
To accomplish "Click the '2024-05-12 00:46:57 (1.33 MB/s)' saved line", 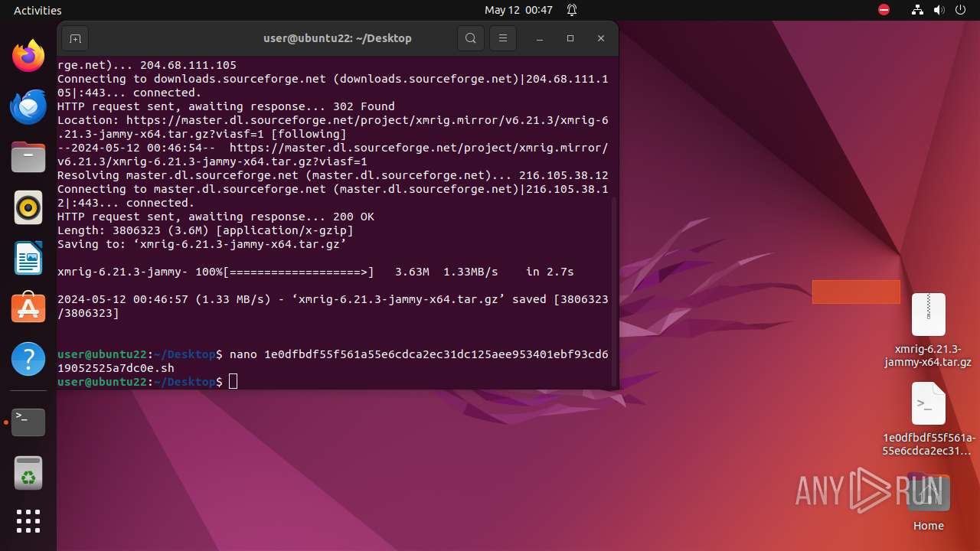I will click(x=333, y=306).
